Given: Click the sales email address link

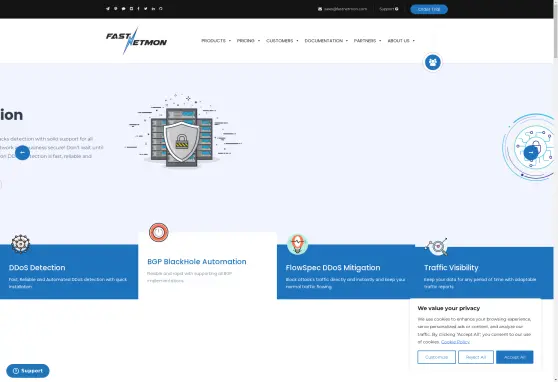Looking at the screenshot, I should pyautogui.click(x=345, y=9).
